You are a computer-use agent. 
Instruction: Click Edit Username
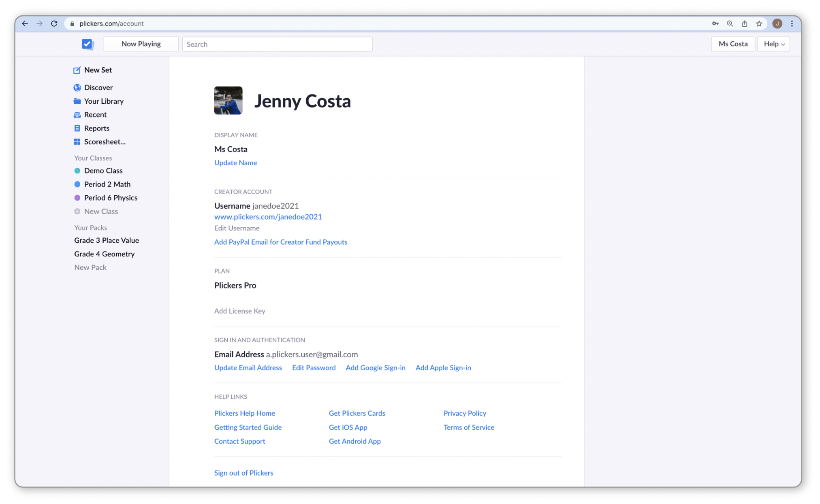[x=237, y=228]
